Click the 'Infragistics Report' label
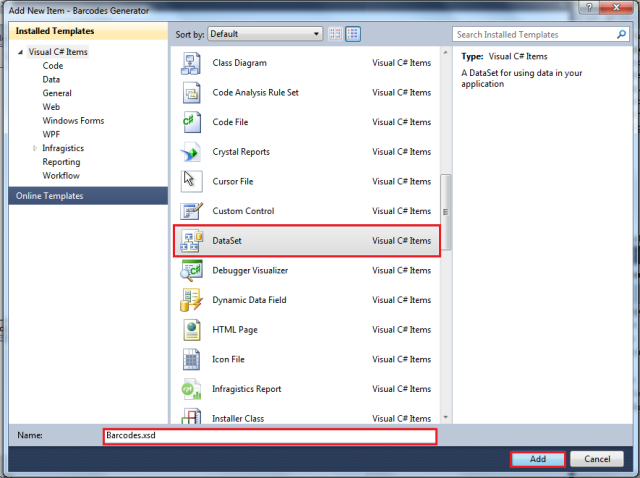 coord(247,389)
